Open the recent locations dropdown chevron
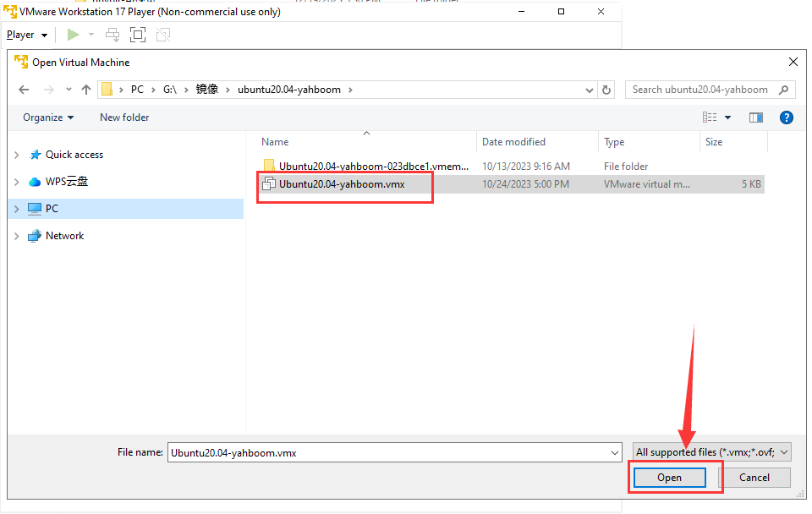 [69, 90]
